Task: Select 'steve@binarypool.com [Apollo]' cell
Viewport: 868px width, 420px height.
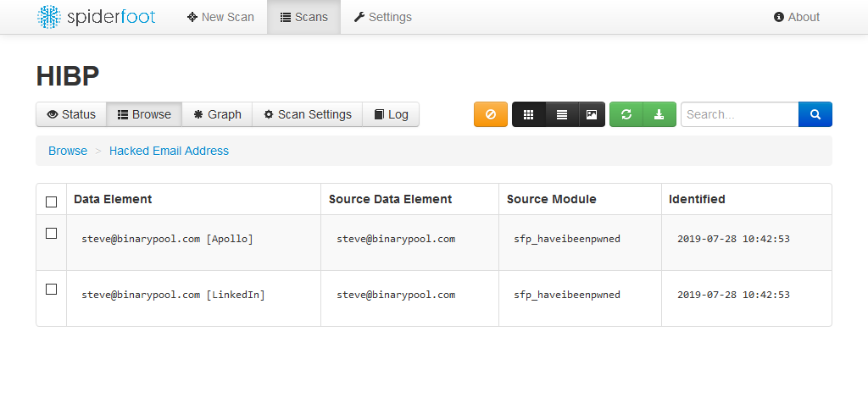Action: 167,240
